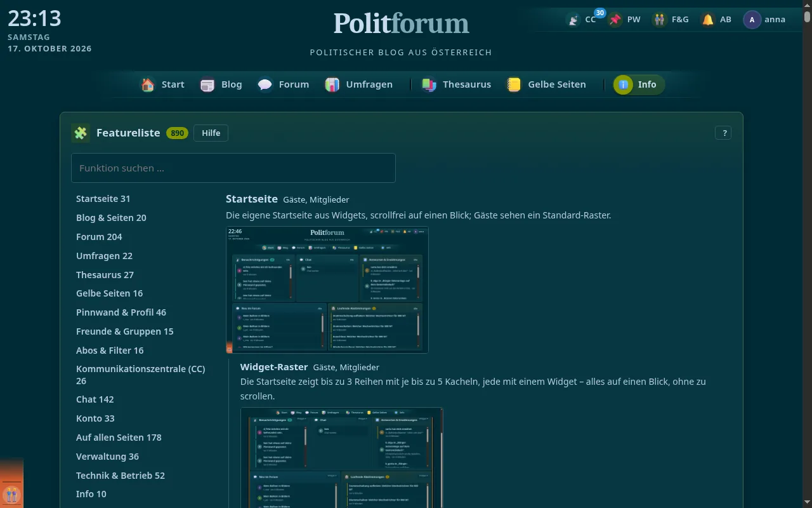This screenshot has height=508, width=812.
Task: Go to the Forum menu item
Action: coord(294,84)
